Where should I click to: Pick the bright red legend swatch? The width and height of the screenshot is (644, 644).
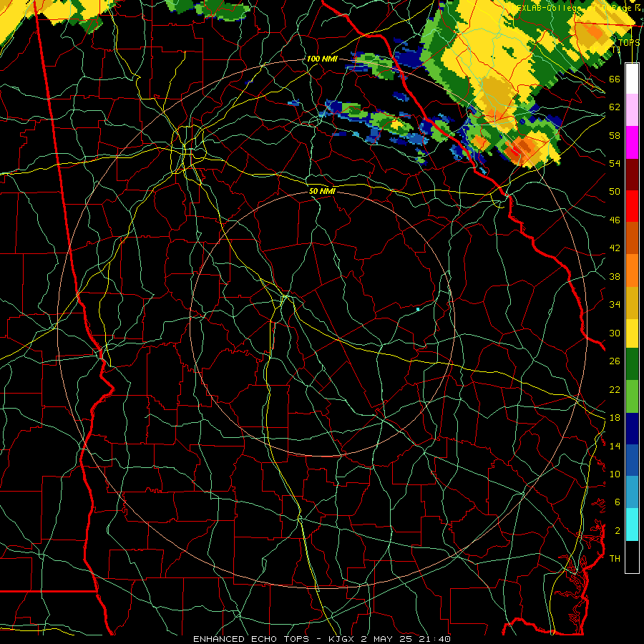click(632, 206)
